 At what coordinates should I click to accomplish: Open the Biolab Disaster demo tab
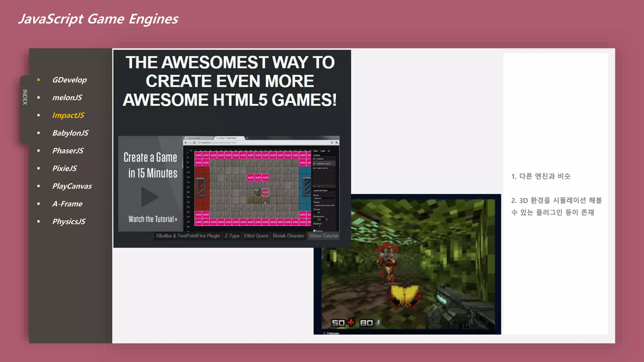coord(288,236)
